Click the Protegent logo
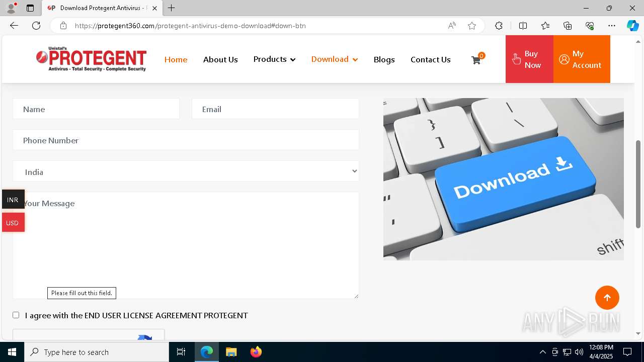Screen dimensions: 644x362 (91, 59)
